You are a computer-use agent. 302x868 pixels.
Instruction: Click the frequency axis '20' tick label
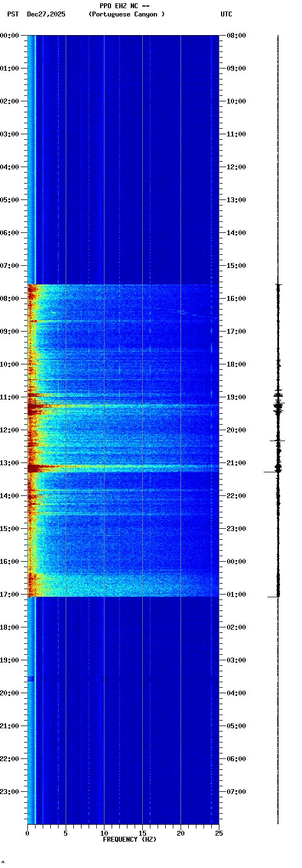click(x=181, y=833)
